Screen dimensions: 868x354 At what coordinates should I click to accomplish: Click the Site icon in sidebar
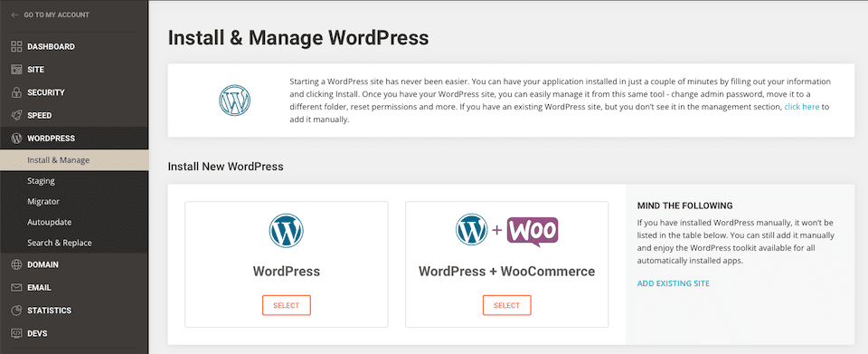coord(16,70)
